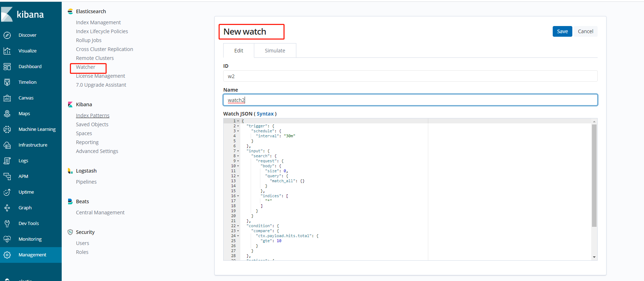Collapse the trigger block at line 2
Viewport: 644px width, 281px height.
(x=238, y=126)
